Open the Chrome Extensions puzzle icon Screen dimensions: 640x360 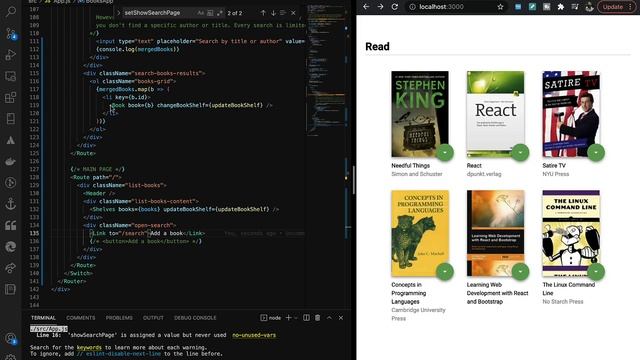pos(560,7)
